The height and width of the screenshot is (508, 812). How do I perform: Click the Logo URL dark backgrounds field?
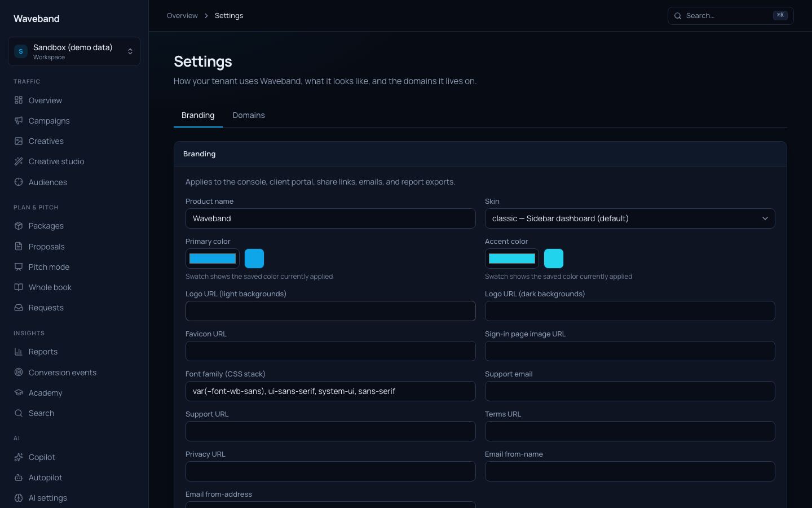click(x=630, y=311)
